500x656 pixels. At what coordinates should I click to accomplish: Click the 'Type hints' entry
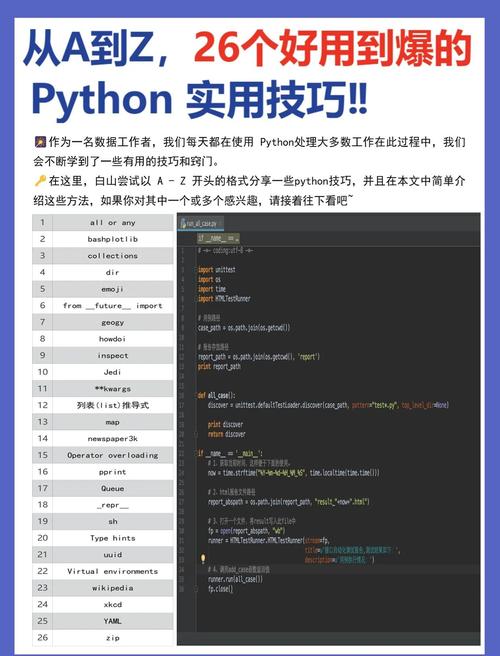[x=113, y=538]
